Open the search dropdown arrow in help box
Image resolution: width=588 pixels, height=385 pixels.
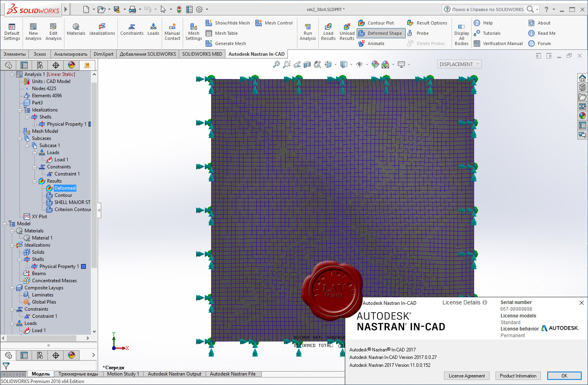tap(537, 9)
